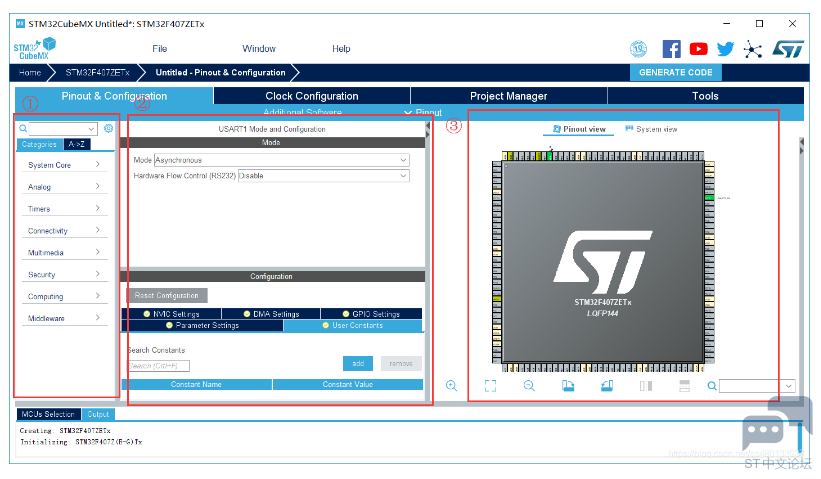The image size is (821, 479).
Task: Click the fit-to-screen frame icon
Action: (490, 385)
